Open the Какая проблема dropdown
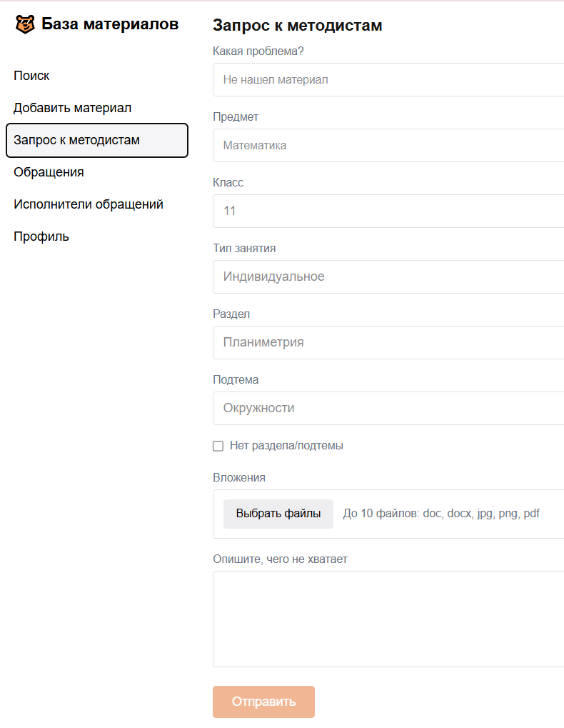 point(388,80)
